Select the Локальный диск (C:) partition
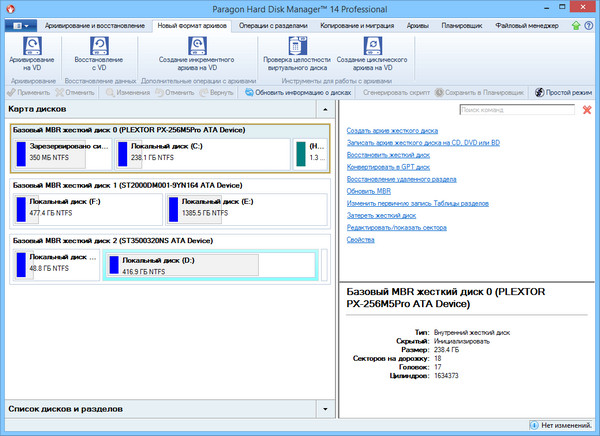The height and width of the screenshot is (436, 600). pos(198,151)
